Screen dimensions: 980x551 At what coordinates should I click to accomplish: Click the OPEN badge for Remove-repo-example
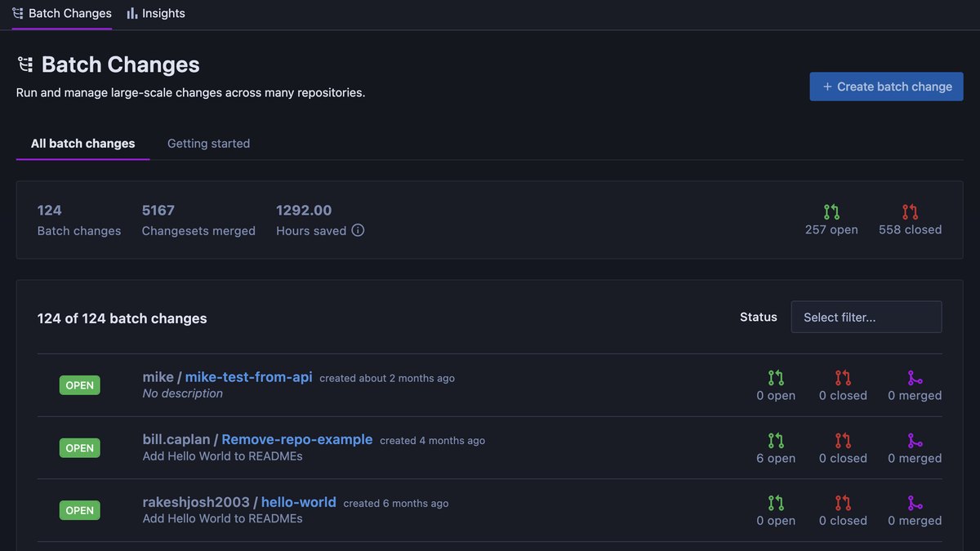coord(80,448)
